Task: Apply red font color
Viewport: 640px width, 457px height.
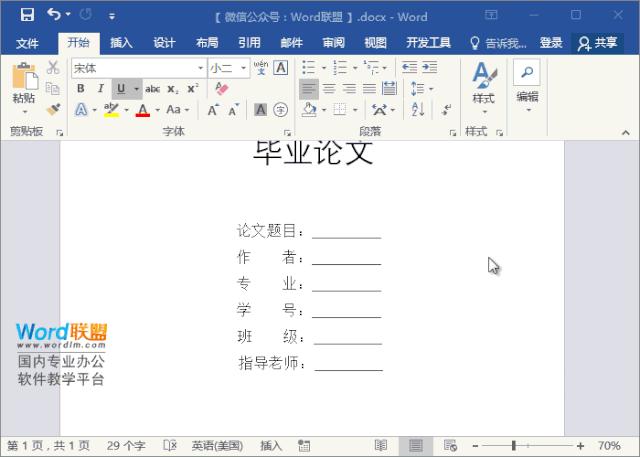Action: pos(142,110)
